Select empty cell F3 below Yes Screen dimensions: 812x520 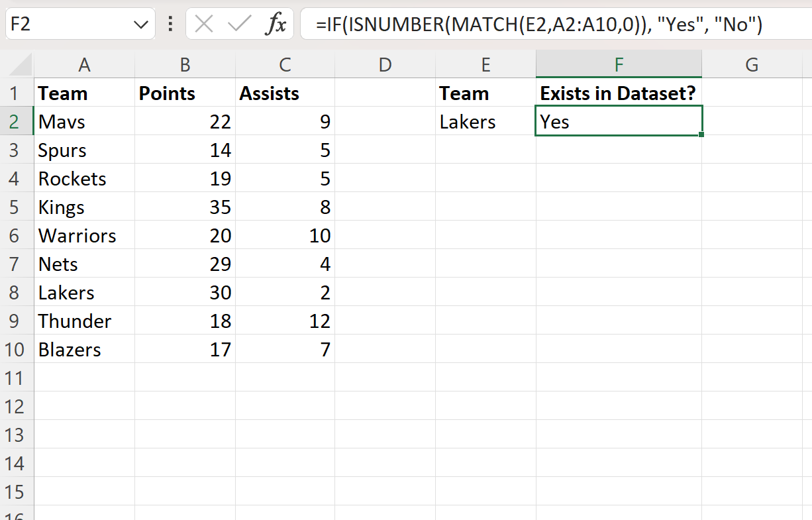[x=618, y=150]
